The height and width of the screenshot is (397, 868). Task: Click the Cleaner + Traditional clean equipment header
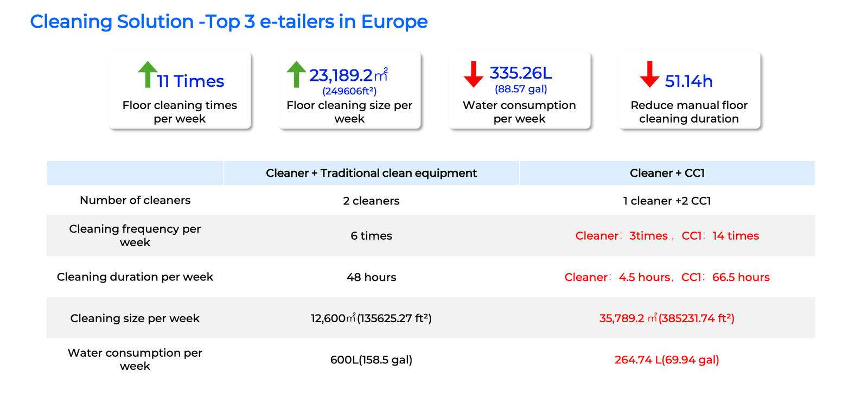point(371,173)
